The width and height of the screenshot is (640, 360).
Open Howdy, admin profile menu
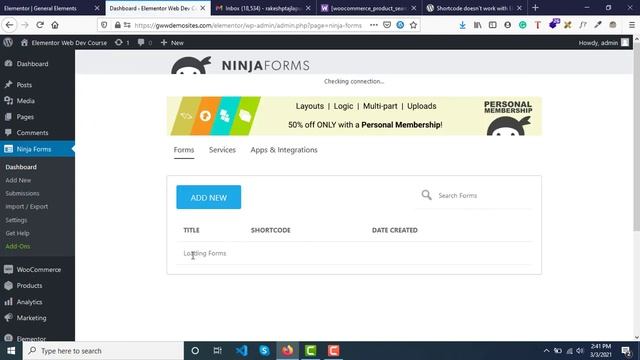click(604, 42)
